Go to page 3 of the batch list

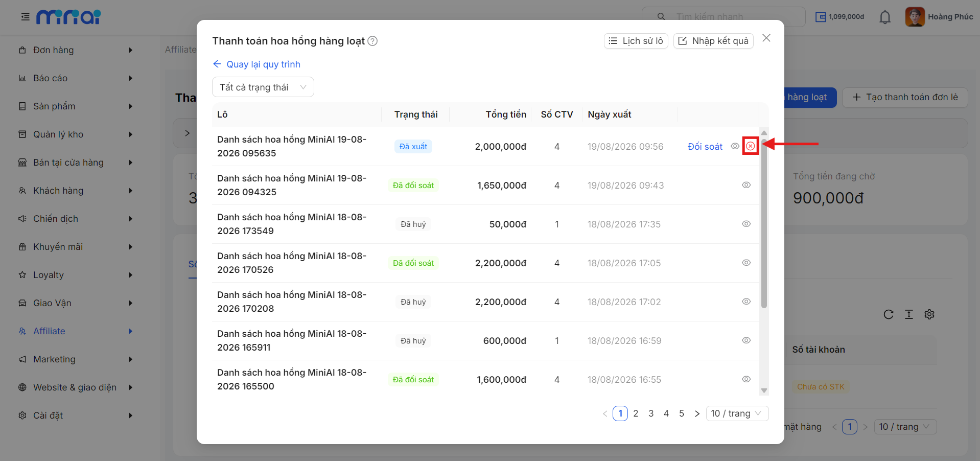point(651,413)
